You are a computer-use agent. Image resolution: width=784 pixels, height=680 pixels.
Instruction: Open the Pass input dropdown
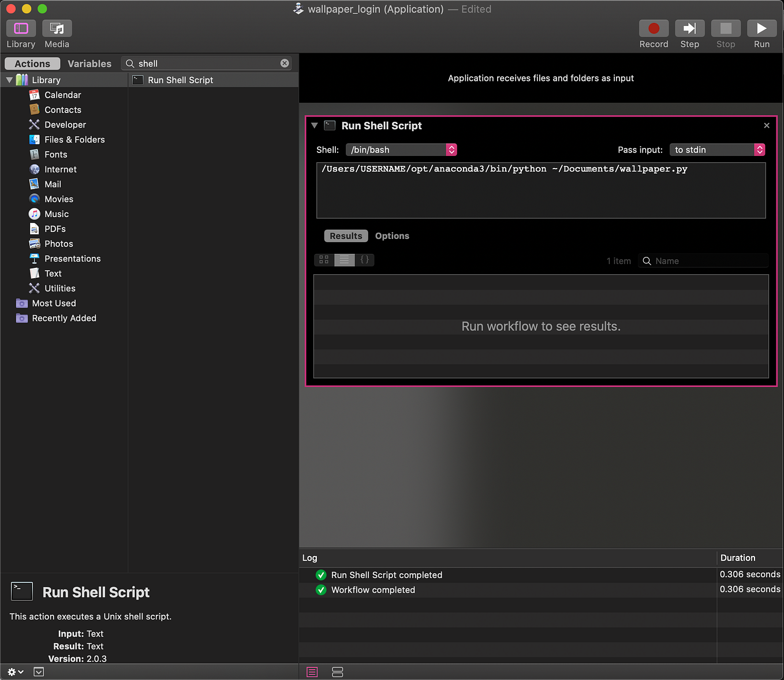tap(717, 150)
